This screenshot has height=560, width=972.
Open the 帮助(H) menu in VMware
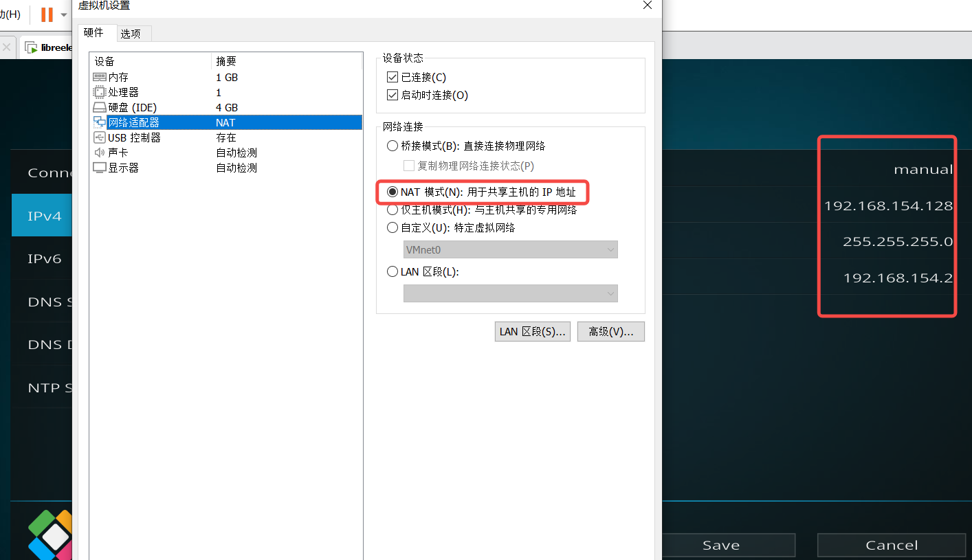[10, 14]
